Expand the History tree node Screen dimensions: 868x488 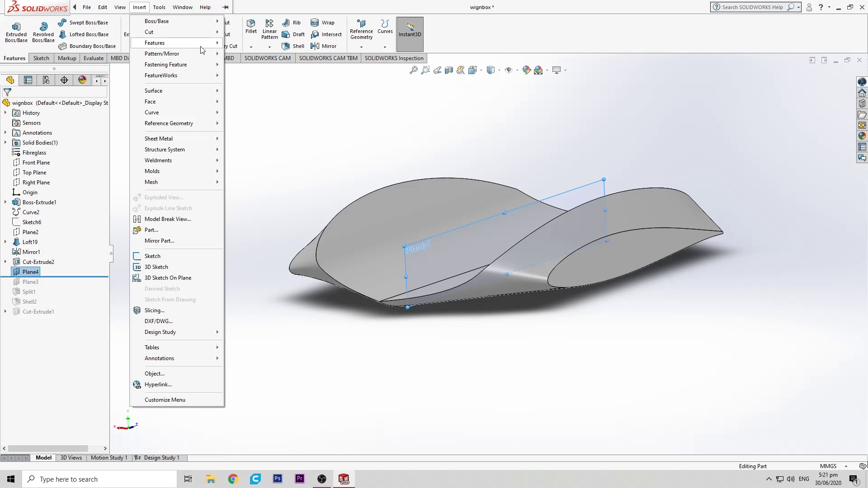click(x=5, y=113)
